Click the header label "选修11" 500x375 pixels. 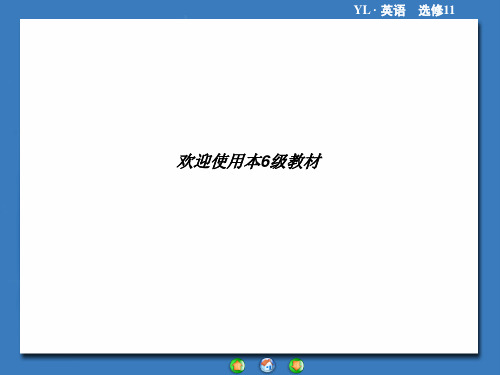[x=436, y=10]
